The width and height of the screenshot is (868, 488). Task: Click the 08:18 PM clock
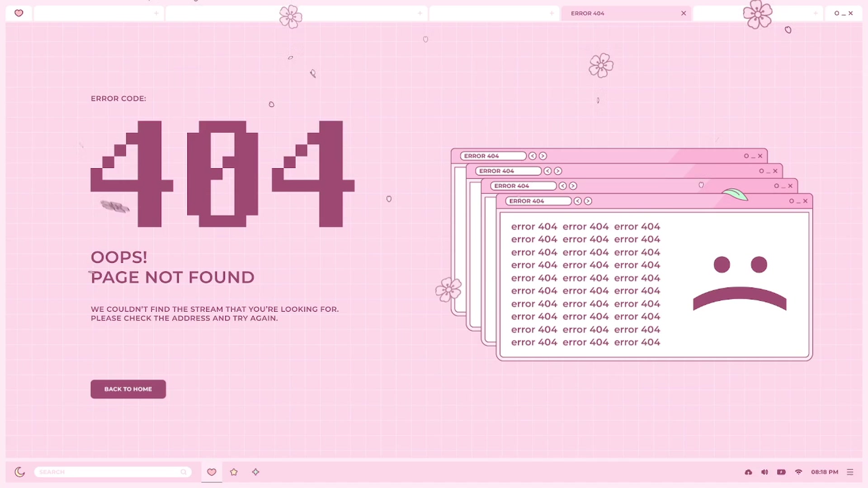coord(825,472)
